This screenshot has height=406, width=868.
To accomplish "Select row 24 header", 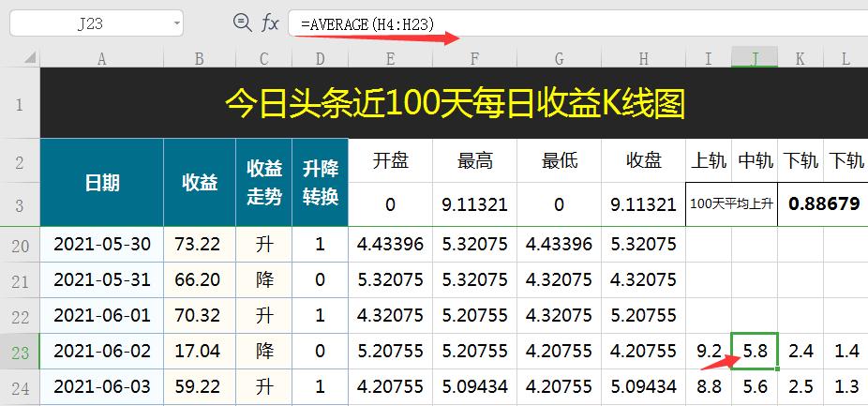I will 20,387.
